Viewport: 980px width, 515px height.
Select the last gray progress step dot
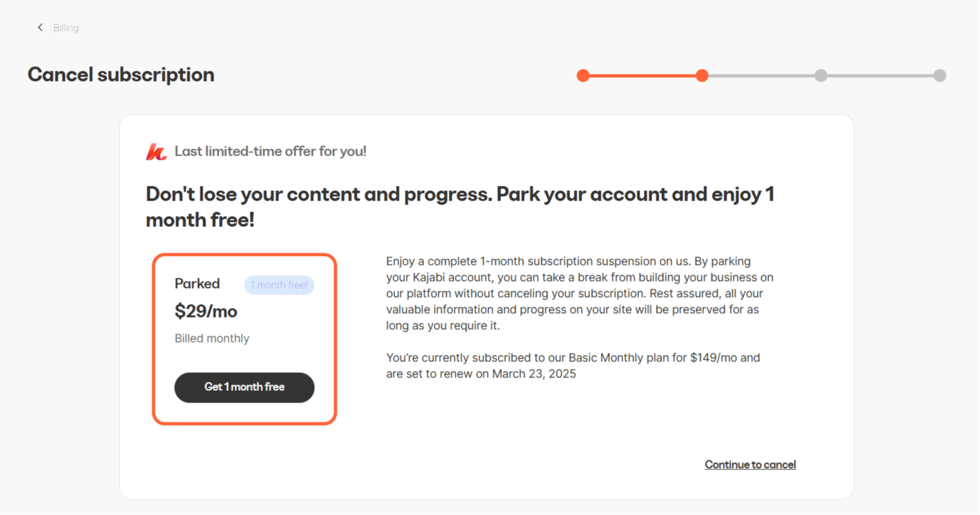click(x=940, y=76)
